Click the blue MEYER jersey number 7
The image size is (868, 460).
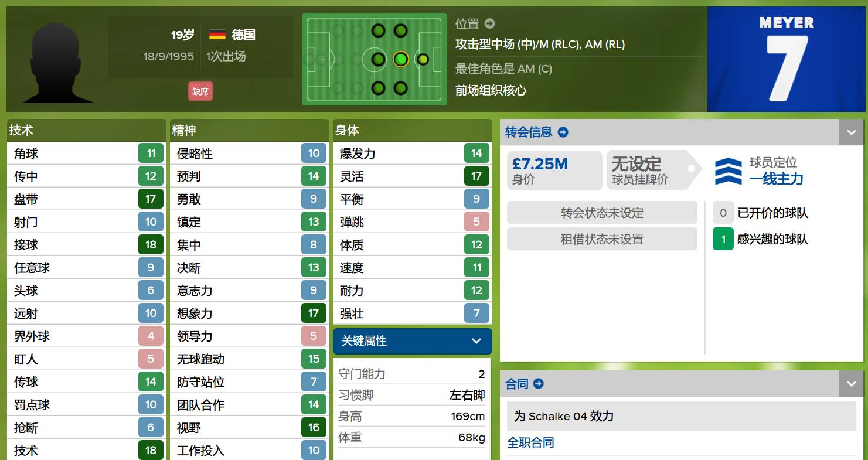[x=786, y=59]
